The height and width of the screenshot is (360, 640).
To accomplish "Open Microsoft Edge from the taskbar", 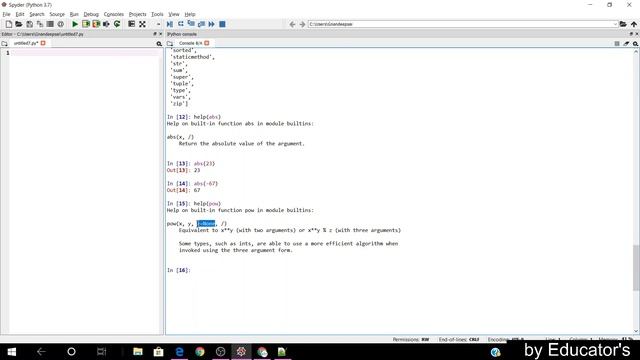I will tap(179, 351).
